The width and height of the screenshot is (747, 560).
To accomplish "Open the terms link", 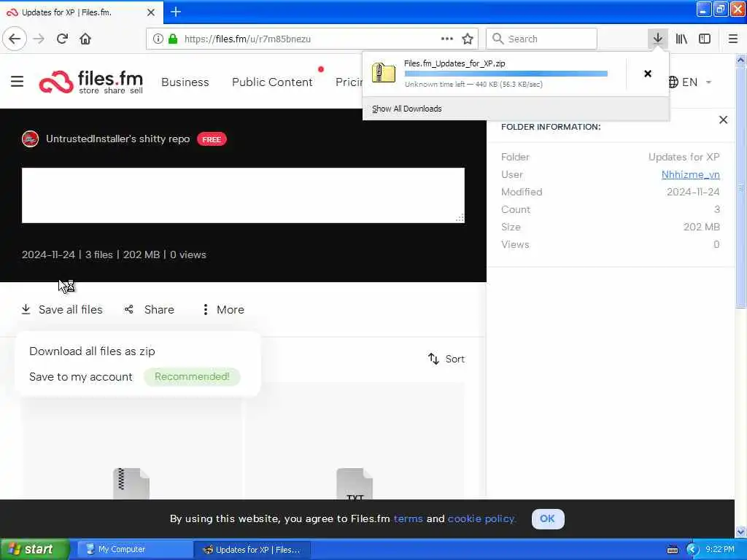I will pos(408,518).
